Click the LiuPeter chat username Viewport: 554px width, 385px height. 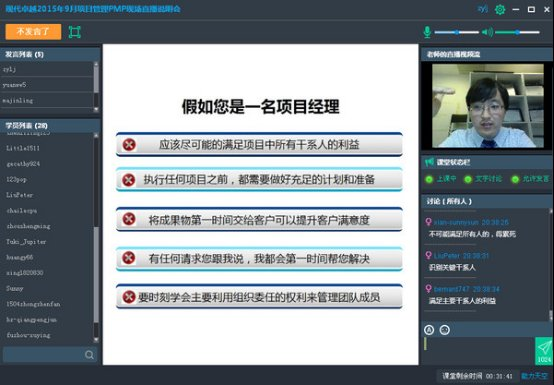click(x=447, y=256)
